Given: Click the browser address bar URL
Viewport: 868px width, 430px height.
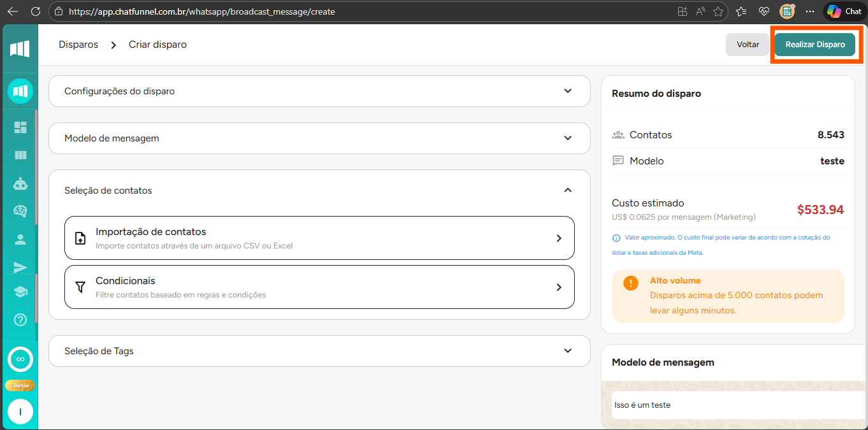Looking at the screenshot, I should click(x=201, y=11).
